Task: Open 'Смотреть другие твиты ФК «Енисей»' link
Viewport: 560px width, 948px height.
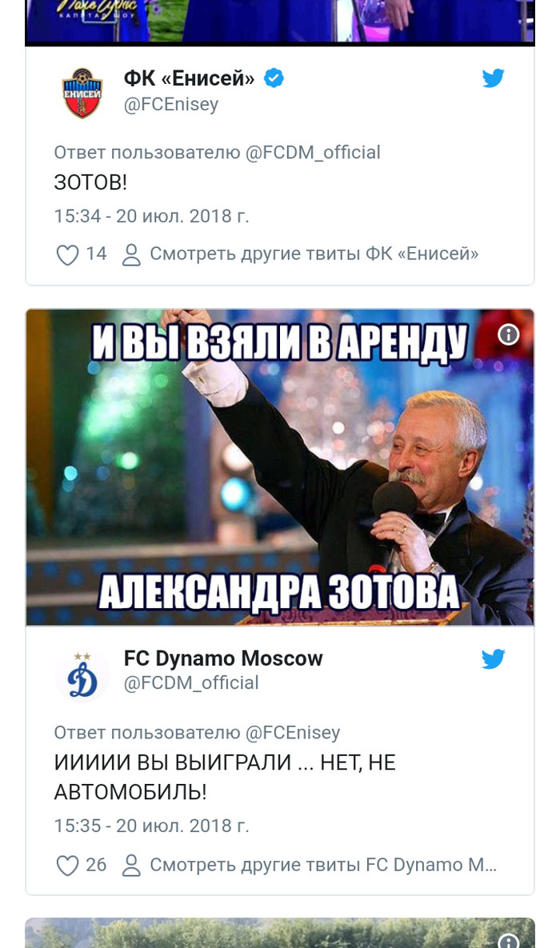Action: (314, 254)
